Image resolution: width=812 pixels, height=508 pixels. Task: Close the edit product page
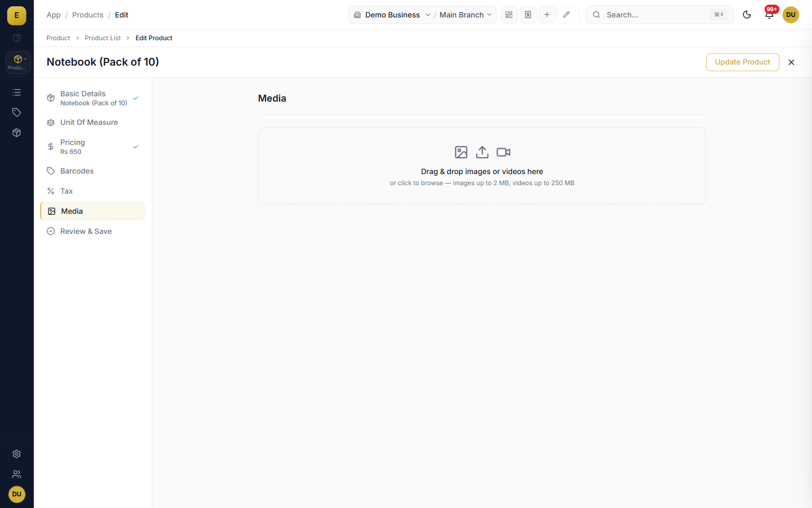(791, 62)
